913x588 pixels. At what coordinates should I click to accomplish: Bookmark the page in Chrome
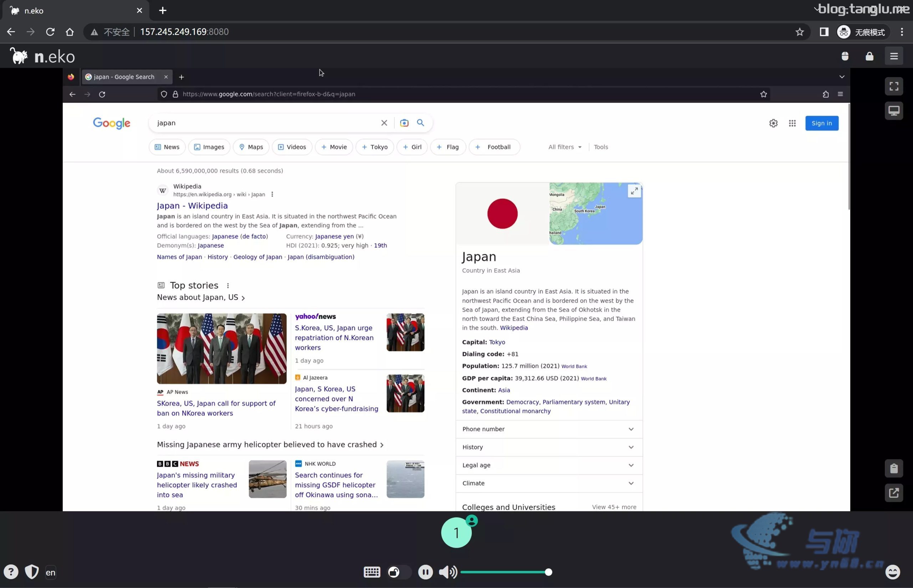(800, 32)
